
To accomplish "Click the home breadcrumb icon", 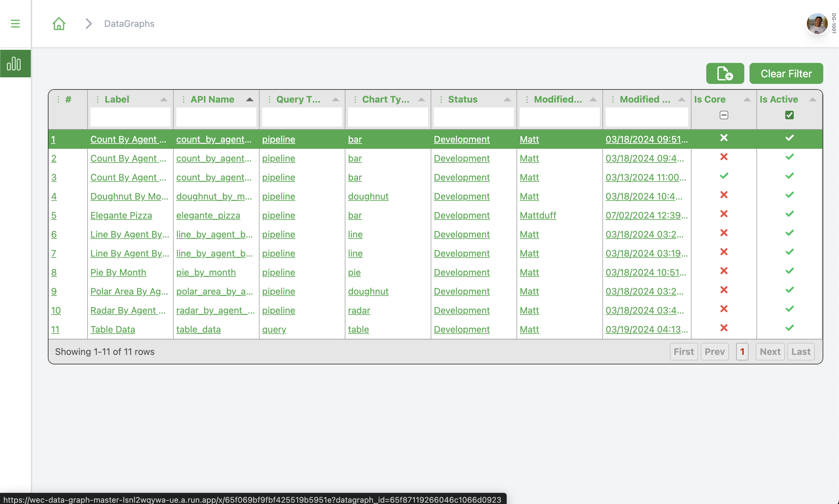I will [58, 24].
